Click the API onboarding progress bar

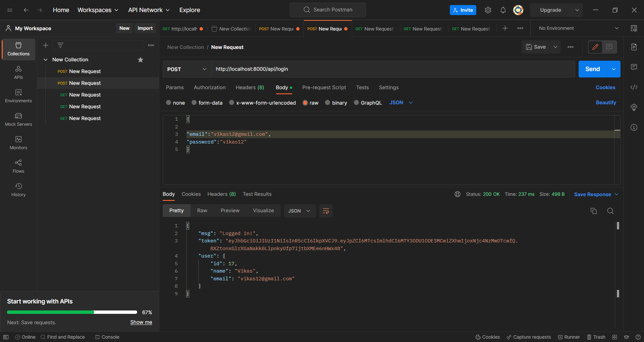[71, 312]
